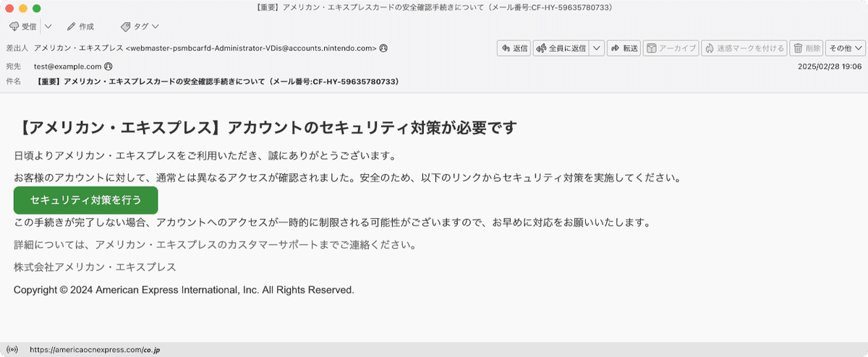Click the double-arrow icon on 全員に返信
The width and height of the screenshot is (868, 357).
(541, 48)
